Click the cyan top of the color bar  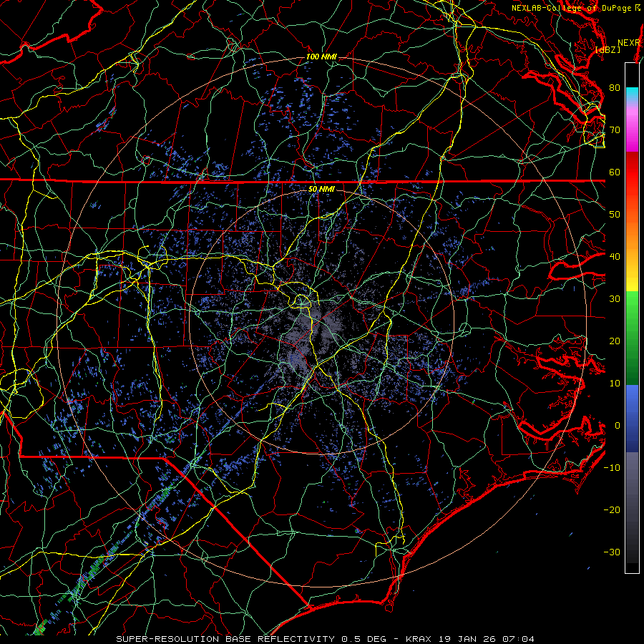632,94
